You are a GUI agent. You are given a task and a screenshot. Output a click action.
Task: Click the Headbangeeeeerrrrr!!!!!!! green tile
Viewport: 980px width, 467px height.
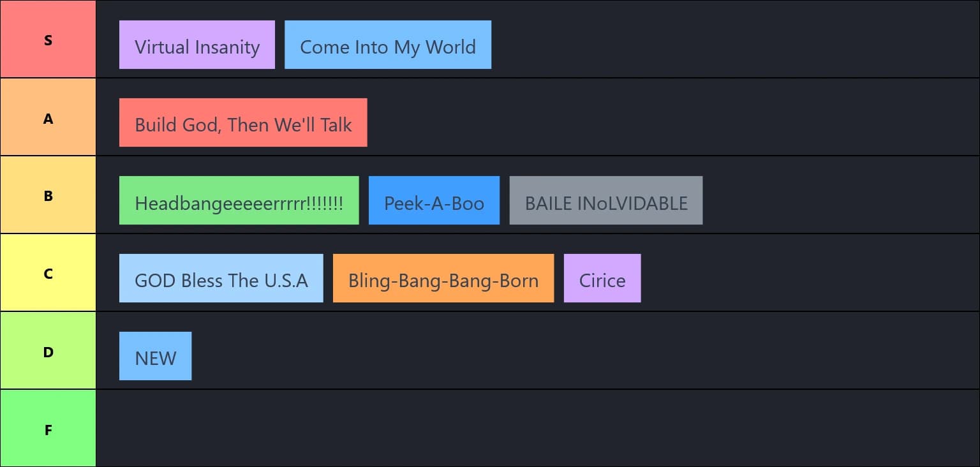pos(239,200)
